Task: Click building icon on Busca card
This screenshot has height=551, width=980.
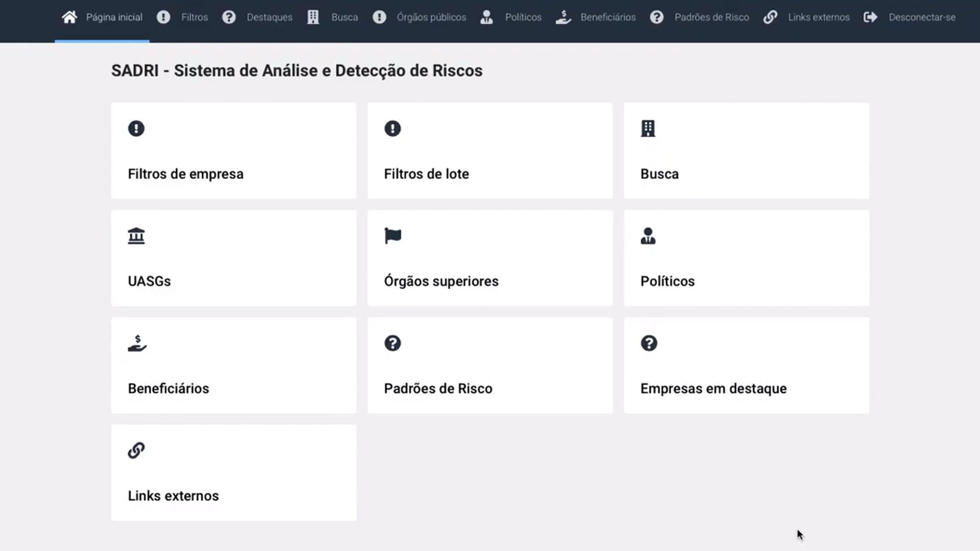Action: pos(648,128)
